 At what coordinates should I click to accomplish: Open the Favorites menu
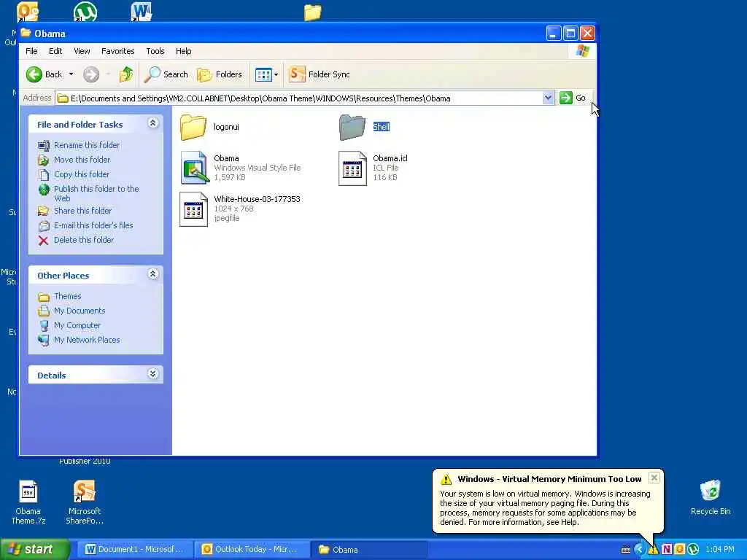[x=117, y=51]
